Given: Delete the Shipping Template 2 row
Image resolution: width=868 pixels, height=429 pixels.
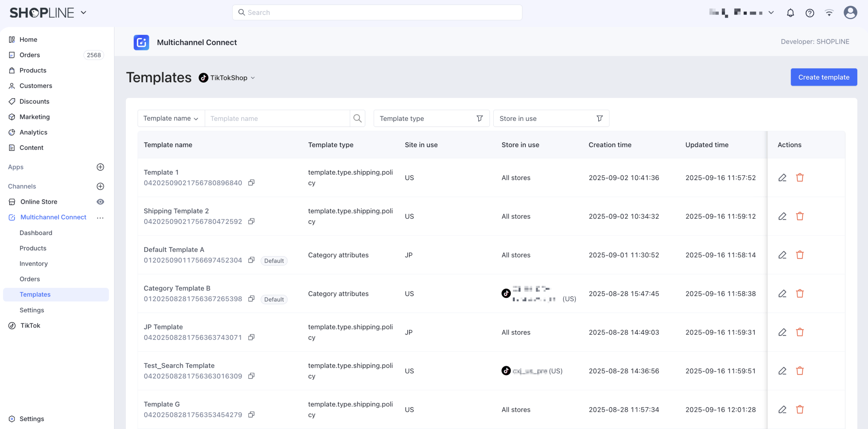Looking at the screenshot, I should click(x=799, y=216).
